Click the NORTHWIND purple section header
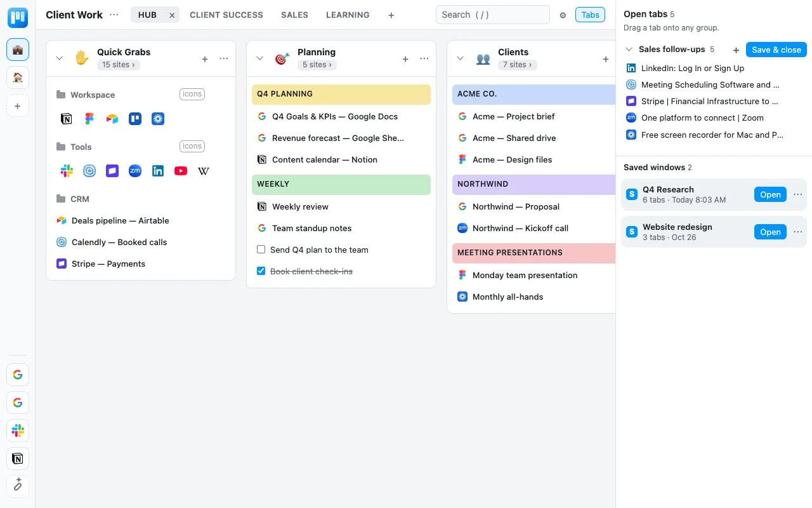Screen dimensions: 812x508 point(534,184)
